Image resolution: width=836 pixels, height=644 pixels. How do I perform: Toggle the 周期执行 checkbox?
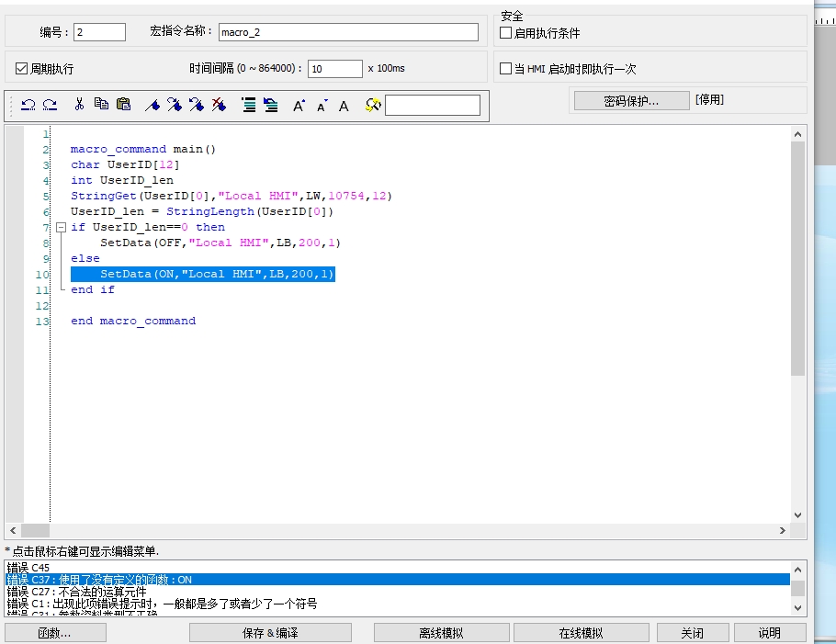[x=23, y=69]
